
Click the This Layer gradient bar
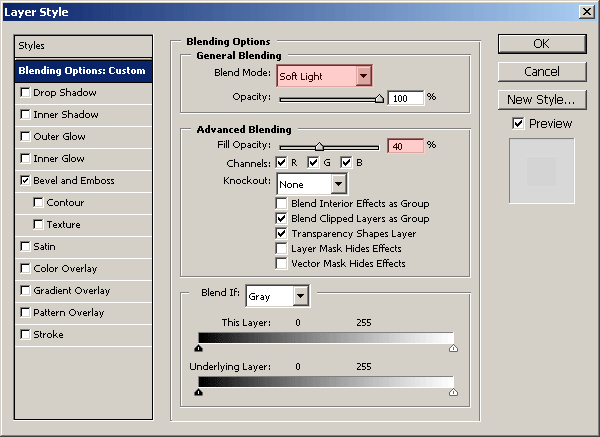[326, 338]
